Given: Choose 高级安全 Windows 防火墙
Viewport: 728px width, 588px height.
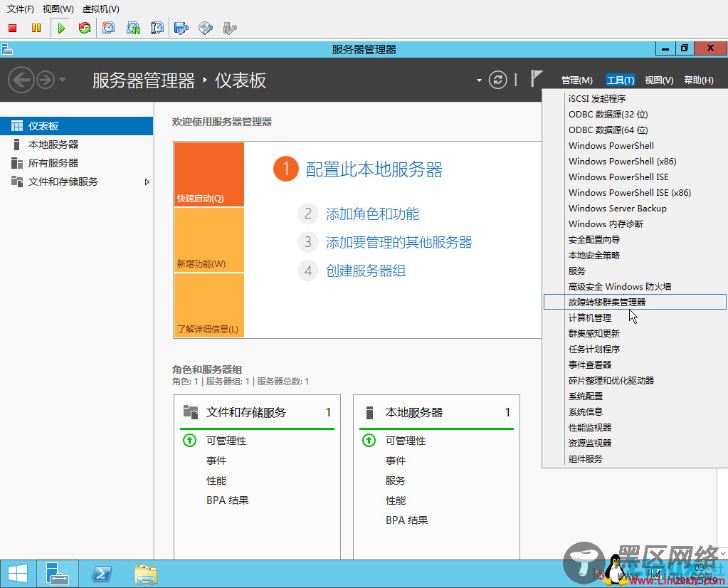Looking at the screenshot, I should tap(635, 287).
